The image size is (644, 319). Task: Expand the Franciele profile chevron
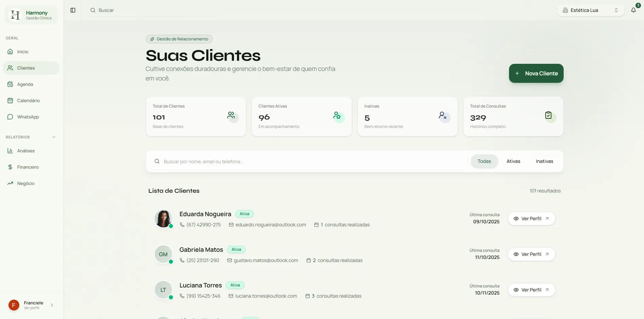[x=52, y=305]
